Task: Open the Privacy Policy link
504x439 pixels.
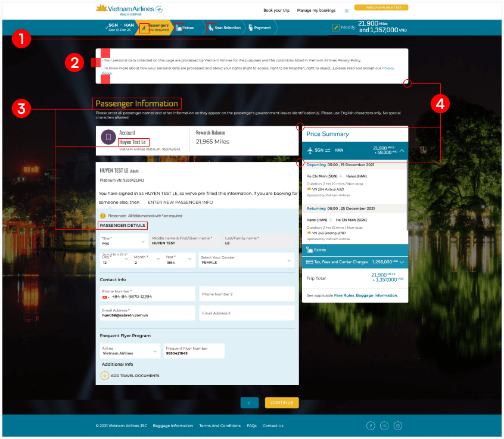Action: pos(388,68)
